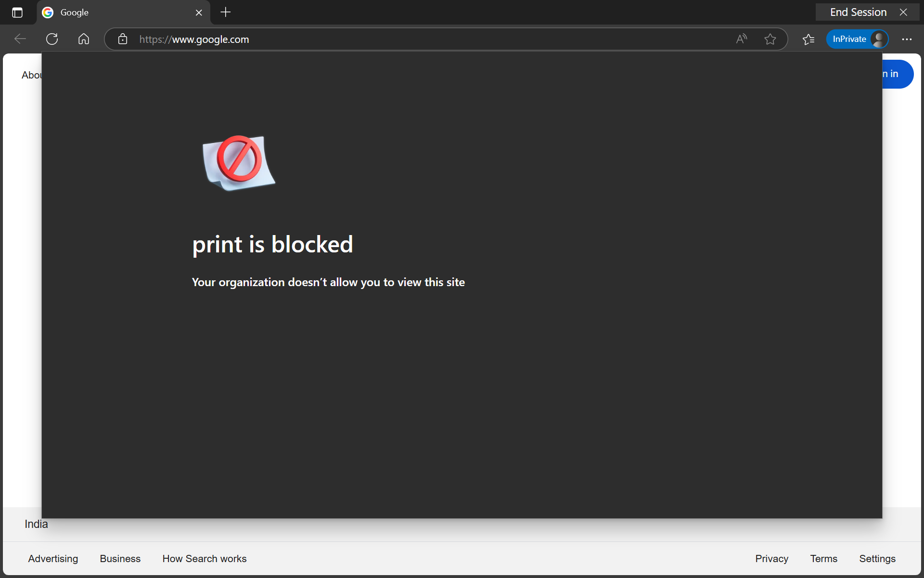Open How Search works link

click(205, 559)
